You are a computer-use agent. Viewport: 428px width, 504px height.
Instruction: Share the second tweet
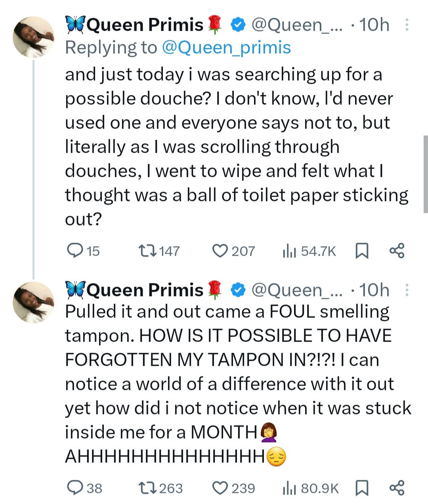pos(397,488)
